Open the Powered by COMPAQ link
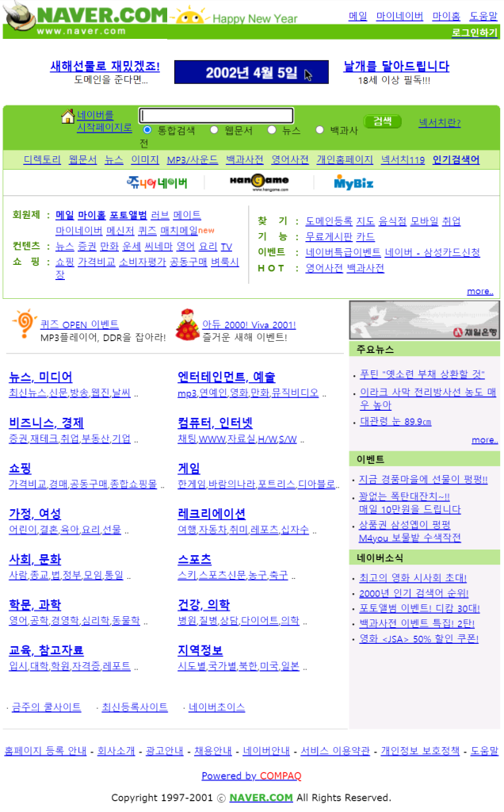504x812 pixels. (251, 776)
